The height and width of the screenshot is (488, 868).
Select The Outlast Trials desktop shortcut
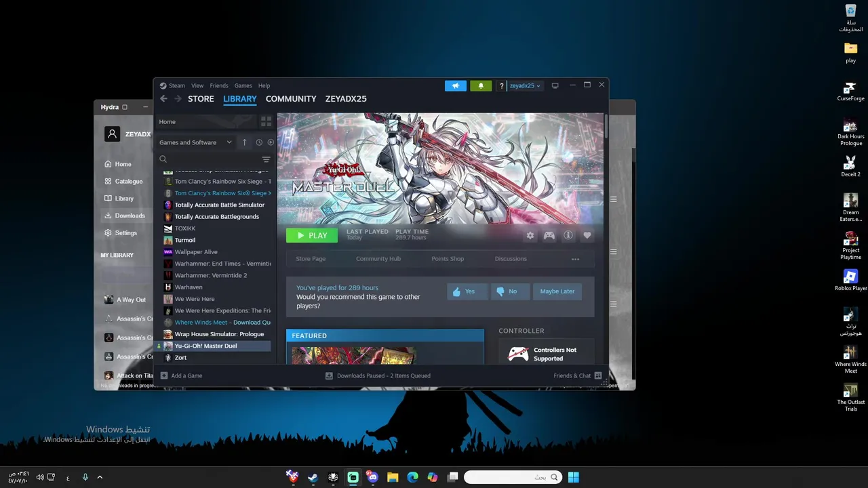tap(850, 398)
